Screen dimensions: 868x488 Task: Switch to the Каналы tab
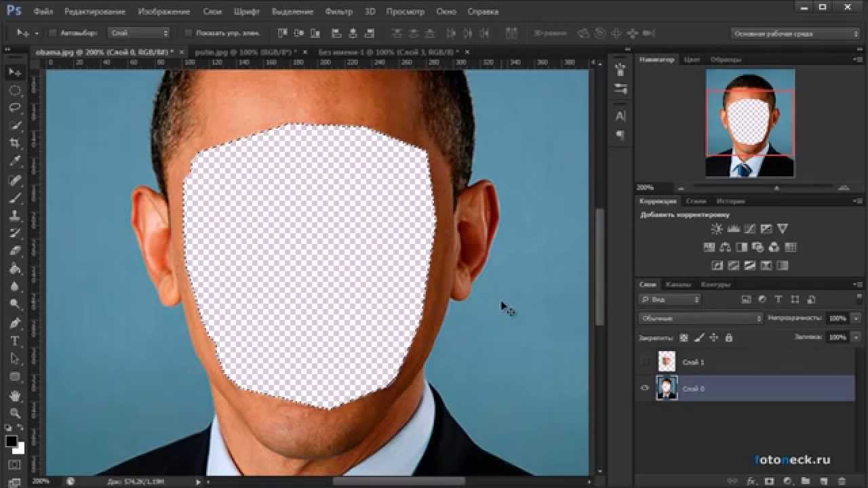(677, 285)
